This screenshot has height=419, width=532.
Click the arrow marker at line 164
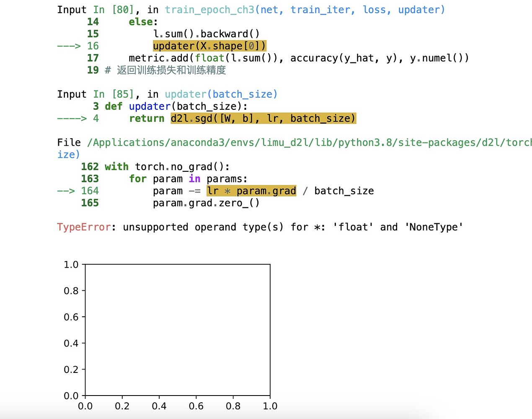[x=65, y=191]
